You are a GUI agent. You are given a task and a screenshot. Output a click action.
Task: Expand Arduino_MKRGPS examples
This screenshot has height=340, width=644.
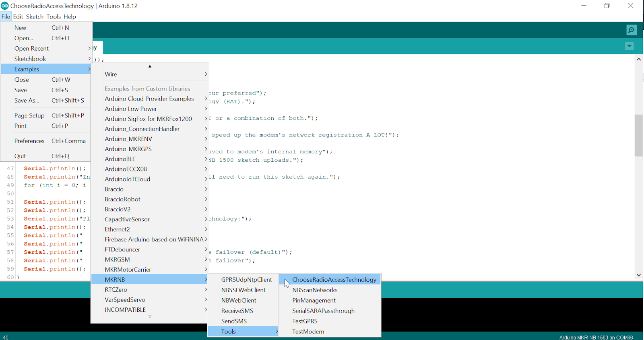[150, 149]
